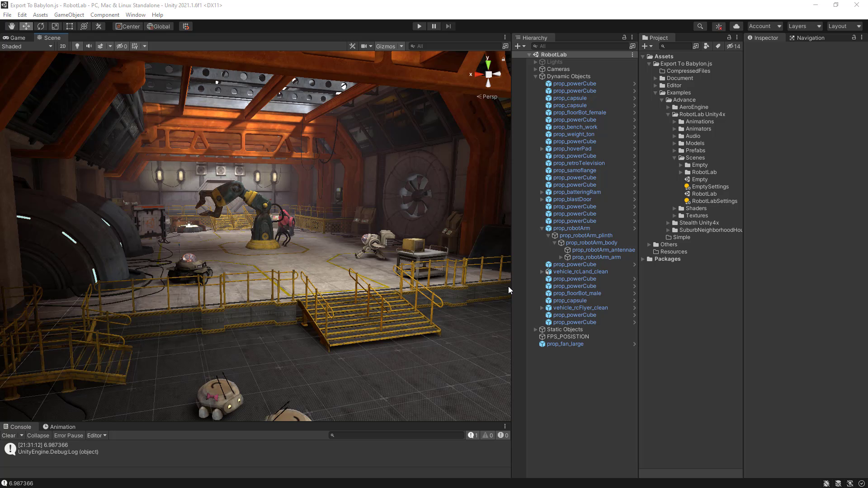Viewport: 868px width, 488px height.
Task: Open the Gizmos dropdown arrow
Action: pos(401,46)
